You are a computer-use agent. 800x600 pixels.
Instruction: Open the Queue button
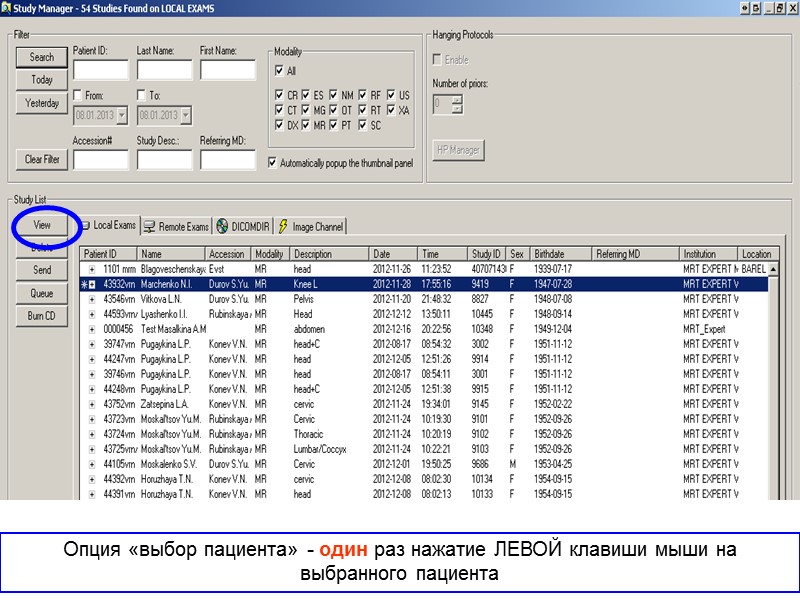tap(42, 293)
